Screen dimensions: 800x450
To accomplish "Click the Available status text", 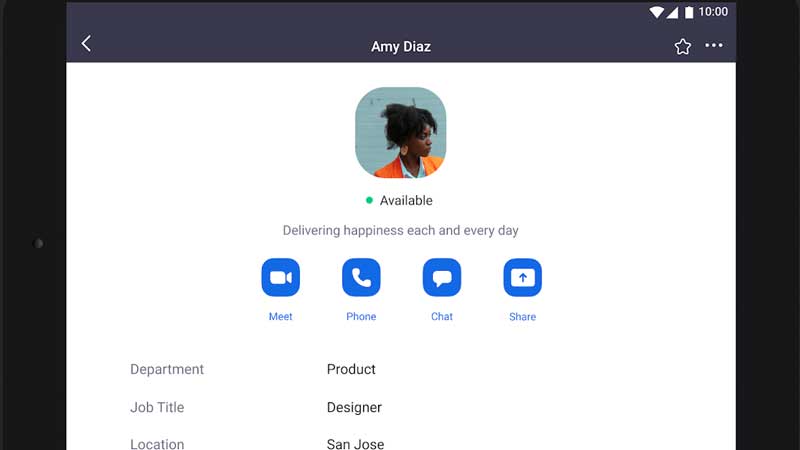I will point(406,201).
